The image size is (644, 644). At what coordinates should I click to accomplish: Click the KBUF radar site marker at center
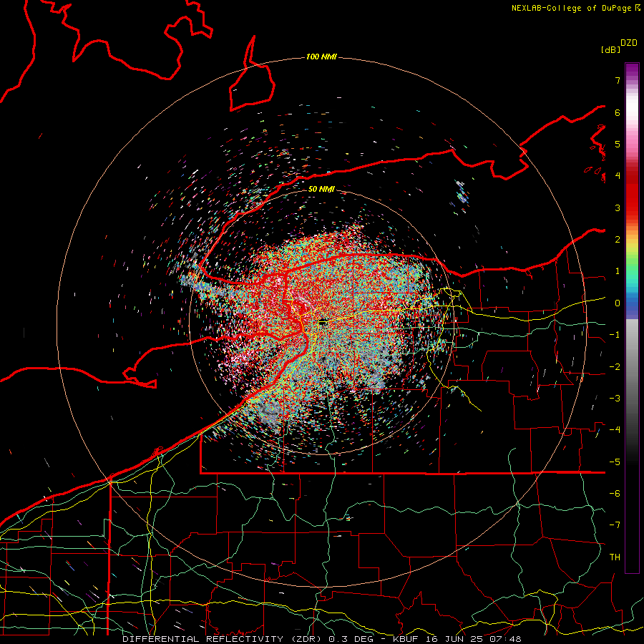[x=323, y=322]
